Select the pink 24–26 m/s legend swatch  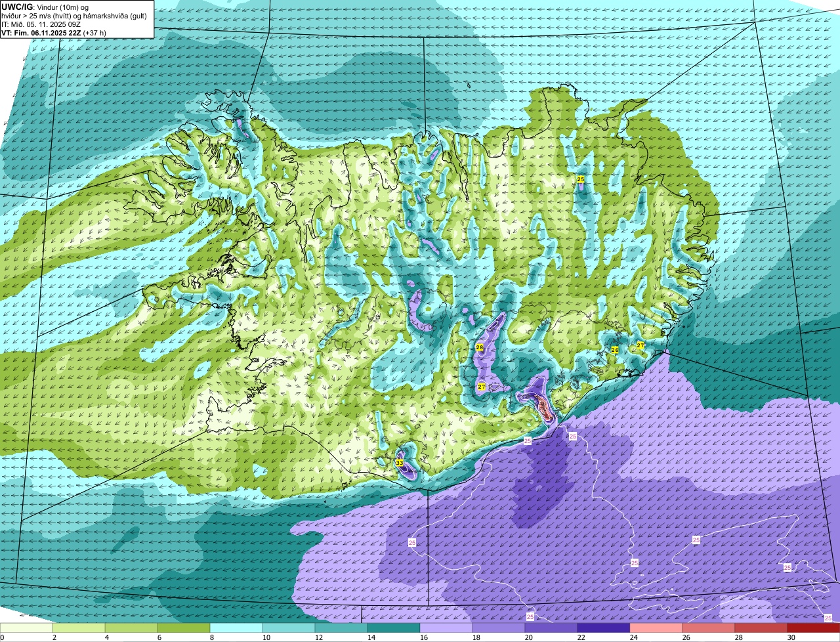pos(656,628)
